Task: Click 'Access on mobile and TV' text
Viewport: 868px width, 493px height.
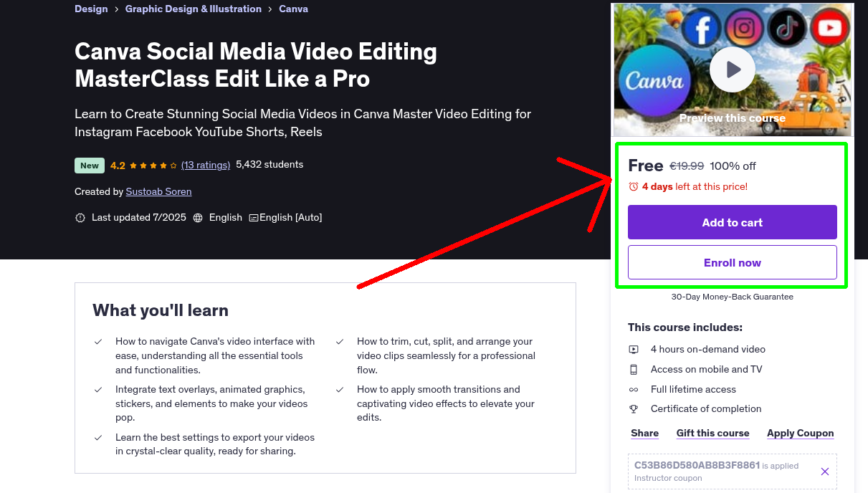Action: tap(707, 370)
